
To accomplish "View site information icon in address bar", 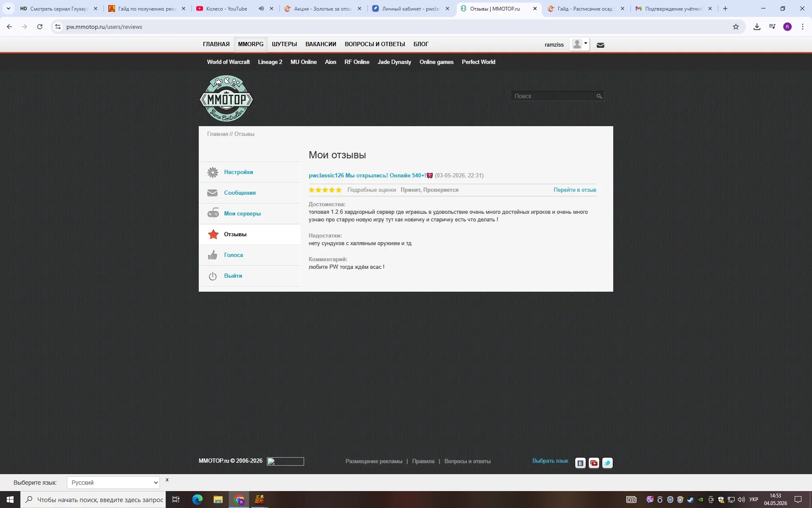I will pyautogui.click(x=58, y=27).
